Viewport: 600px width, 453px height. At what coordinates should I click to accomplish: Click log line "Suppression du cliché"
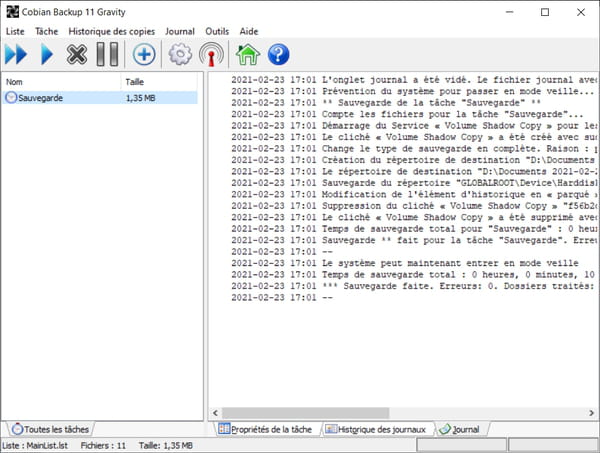pos(414,206)
